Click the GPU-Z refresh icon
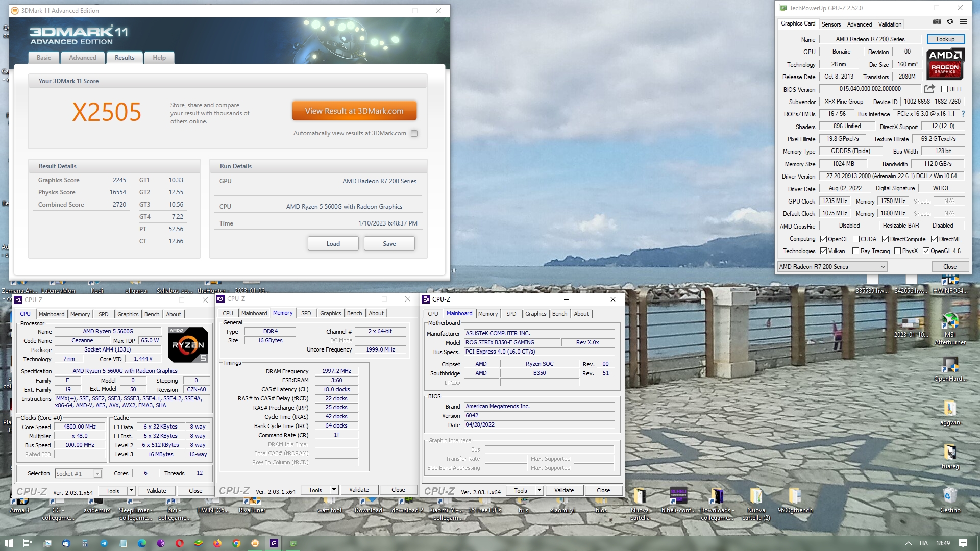This screenshot has height=551, width=980. pyautogui.click(x=950, y=22)
